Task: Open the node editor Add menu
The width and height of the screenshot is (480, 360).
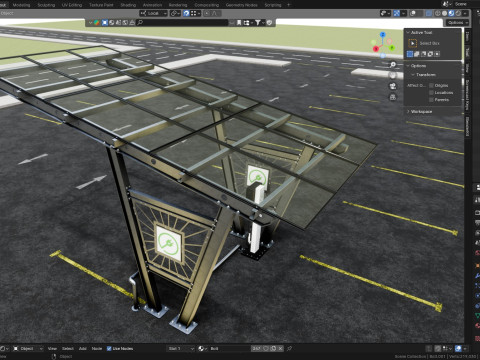Action: (83, 349)
